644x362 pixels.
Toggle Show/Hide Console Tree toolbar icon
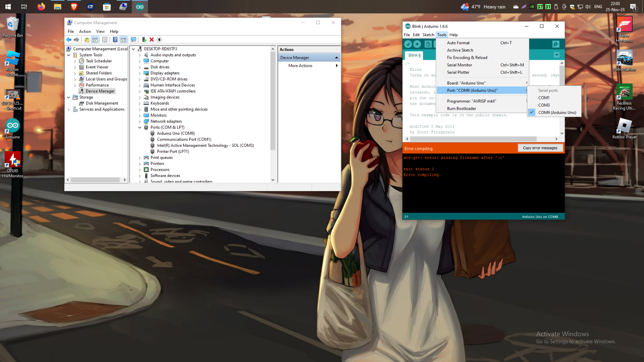coord(95,39)
